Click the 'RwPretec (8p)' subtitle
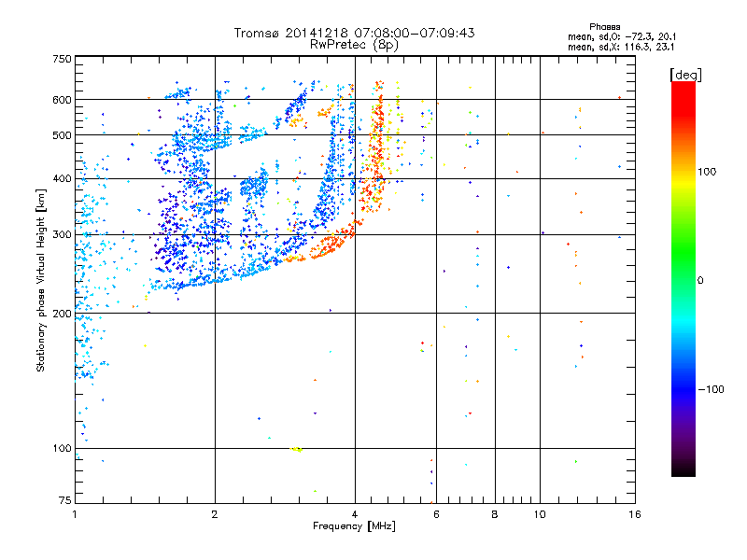Screen dimensions: 747x560 pos(354,45)
